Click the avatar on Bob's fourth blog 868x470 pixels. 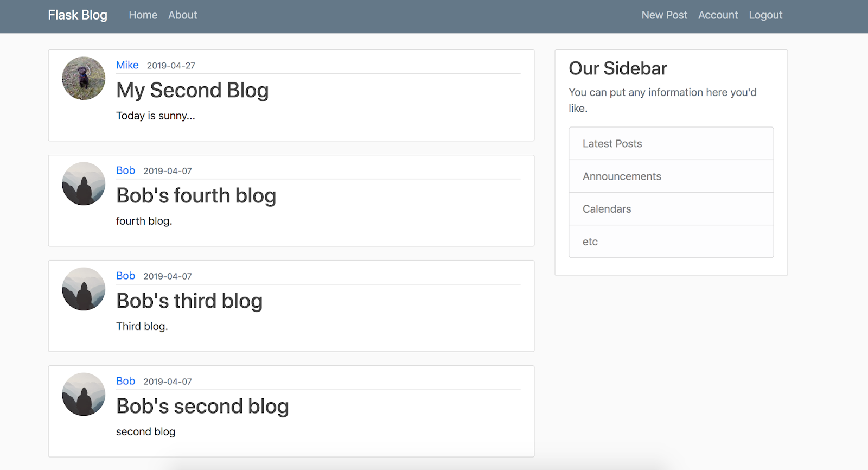(84, 183)
